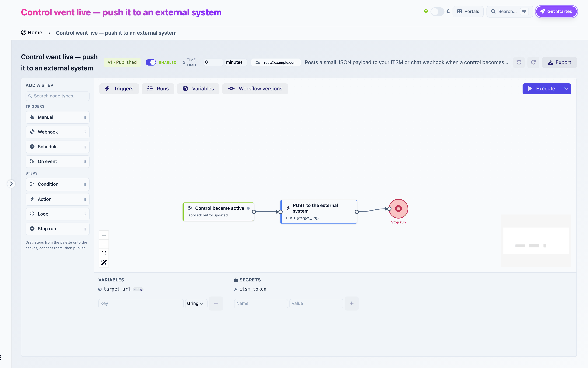Select the On event trigger palette item

(x=58, y=162)
